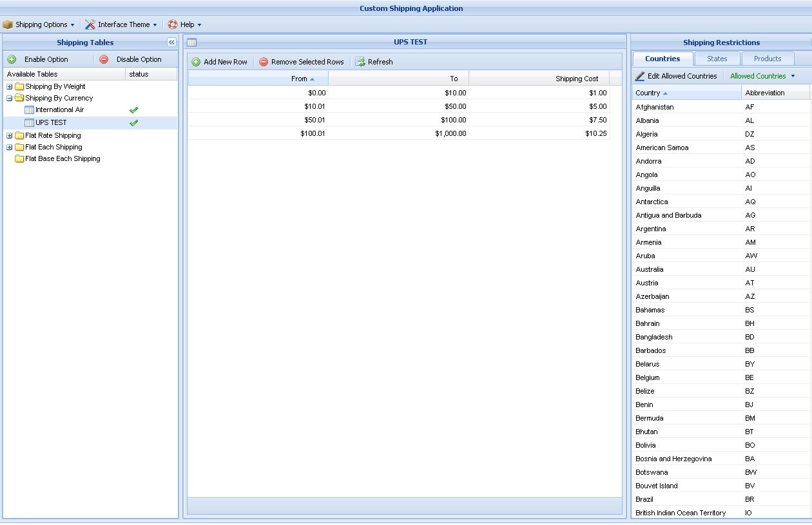
Task: Click the $10.25 Shipping Cost cell
Action: [x=539, y=133]
